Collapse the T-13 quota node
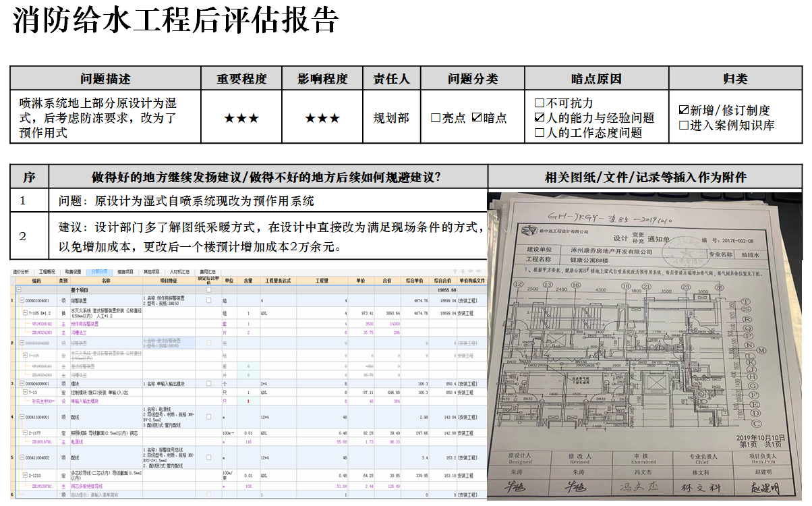This screenshot has width=812, height=506. [x=25, y=392]
